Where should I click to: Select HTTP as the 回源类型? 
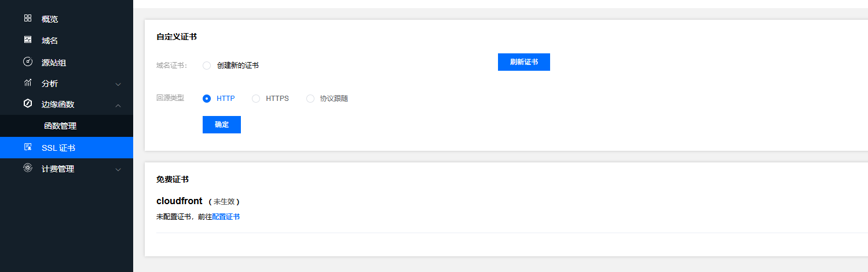pyautogui.click(x=207, y=99)
